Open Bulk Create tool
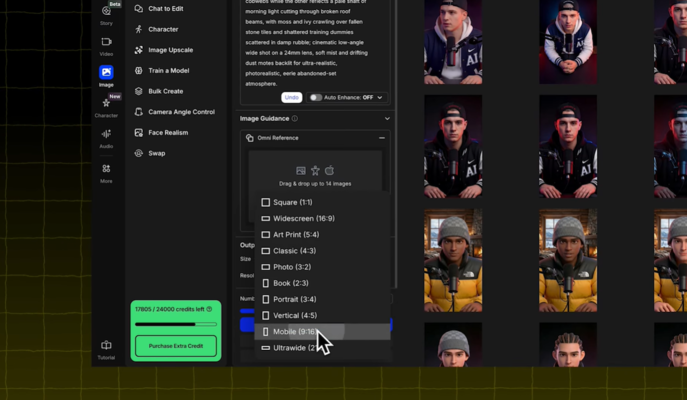 tap(159, 91)
